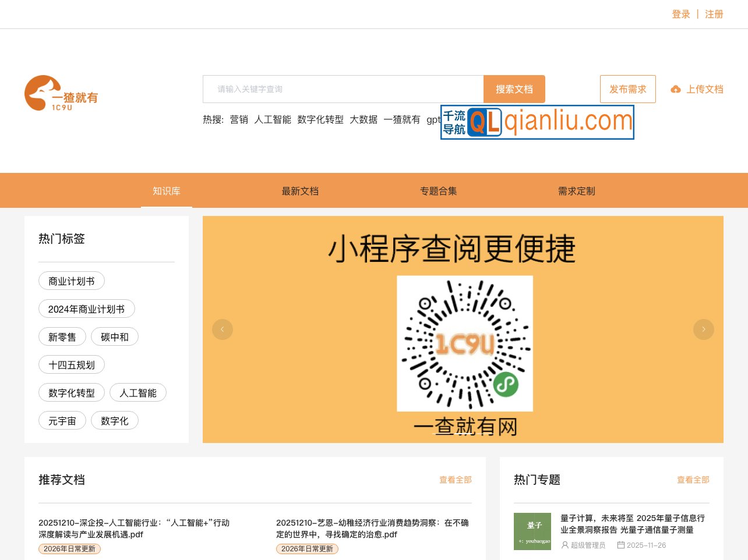Image resolution: width=748 pixels, height=560 pixels.
Task: Click the QL 千流导航 logo
Action: click(537, 122)
